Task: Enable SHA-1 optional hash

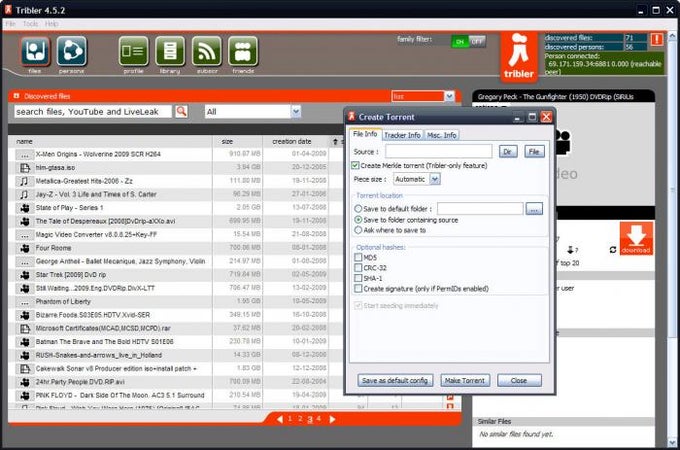Action: 358,278
